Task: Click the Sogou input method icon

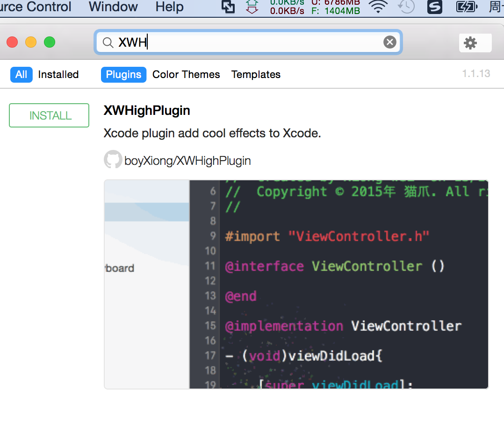Action: (435, 7)
